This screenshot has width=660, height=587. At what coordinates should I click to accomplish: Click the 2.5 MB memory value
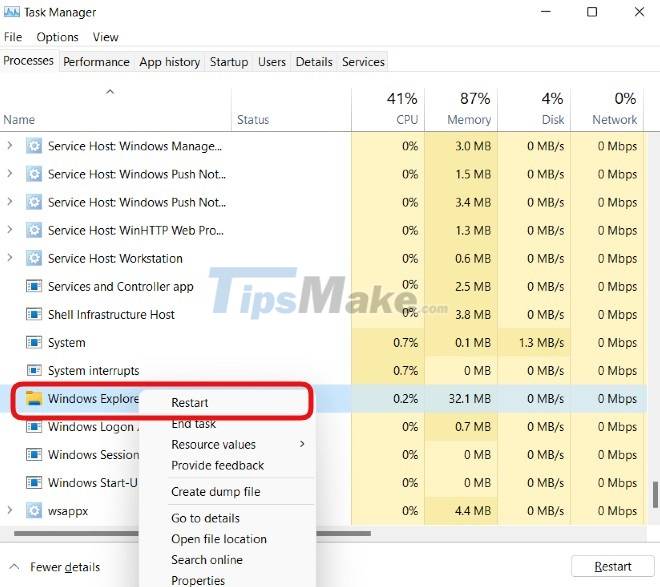click(473, 287)
